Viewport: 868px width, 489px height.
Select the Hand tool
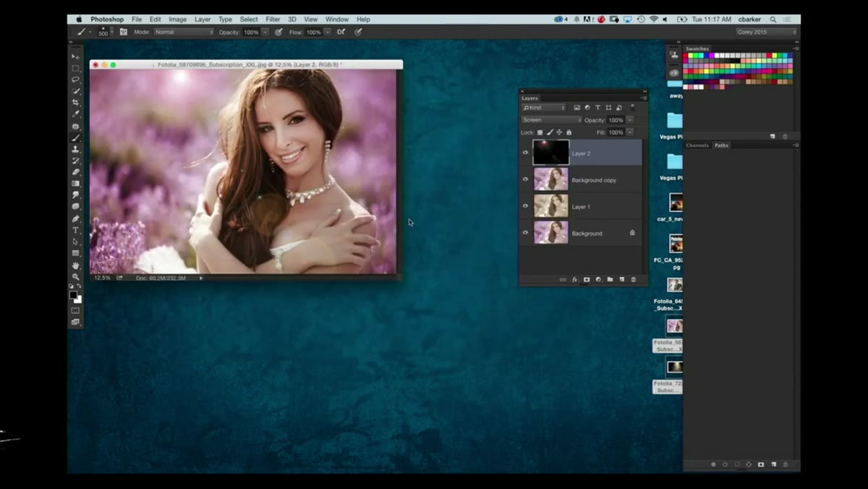(x=75, y=265)
